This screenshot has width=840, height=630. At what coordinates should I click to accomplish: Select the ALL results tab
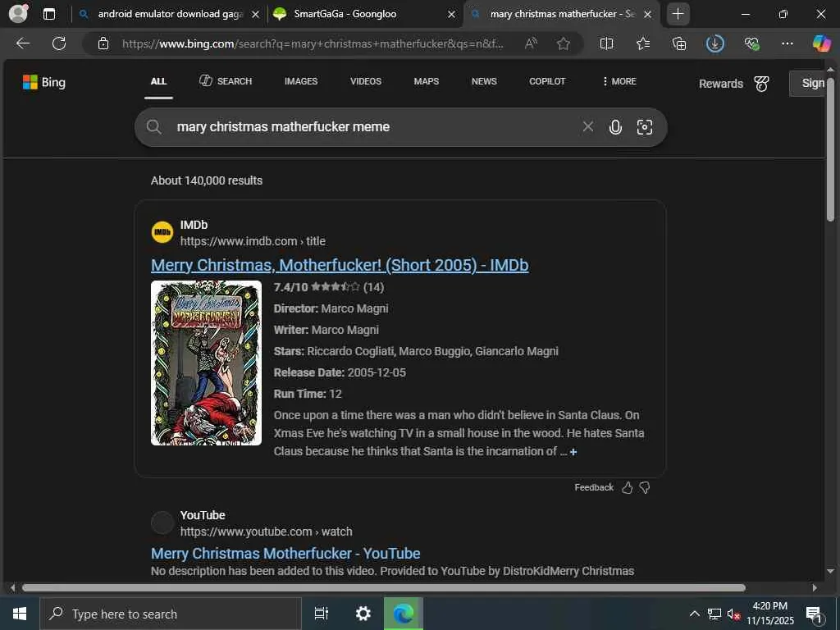coord(158,81)
